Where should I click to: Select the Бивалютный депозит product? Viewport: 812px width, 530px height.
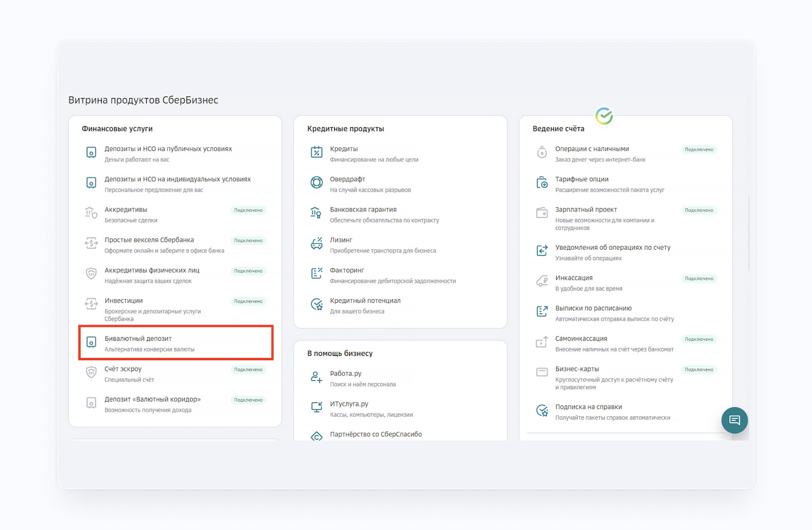click(x=176, y=343)
